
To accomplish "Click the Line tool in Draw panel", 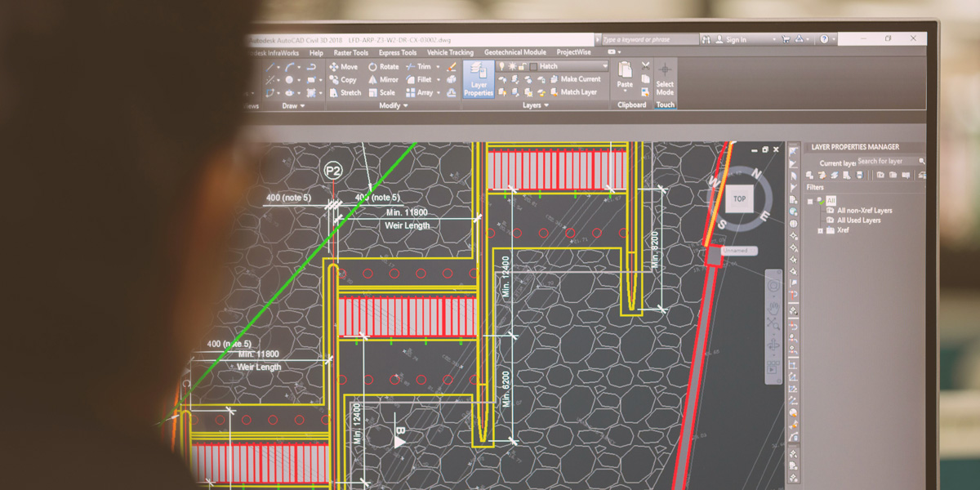I will (271, 66).
